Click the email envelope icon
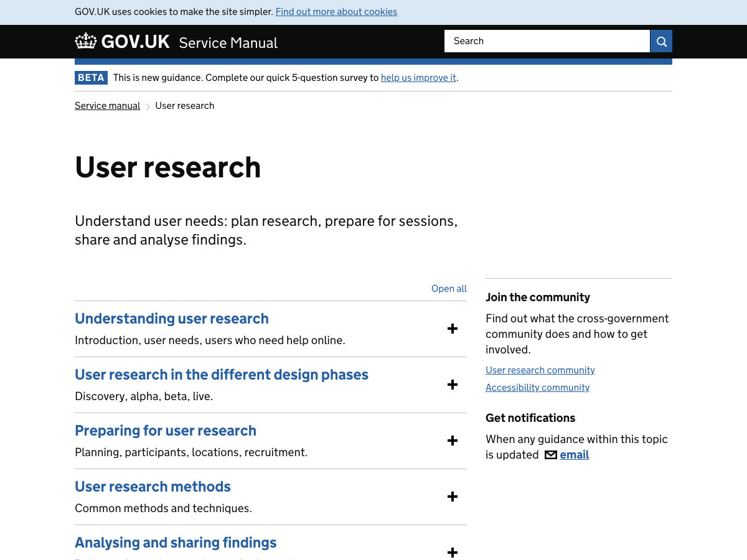The height and width of the screenshot is (560, 747). pos(550,455)
